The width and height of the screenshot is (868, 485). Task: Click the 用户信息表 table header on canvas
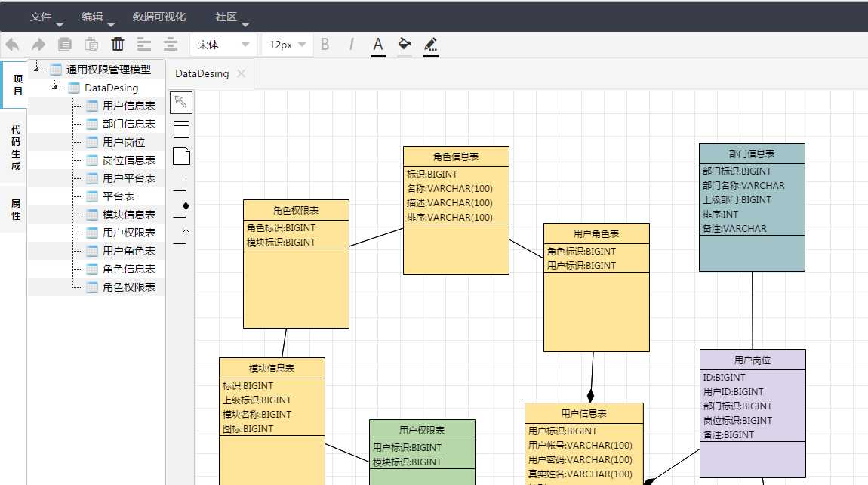pos(584,413)
